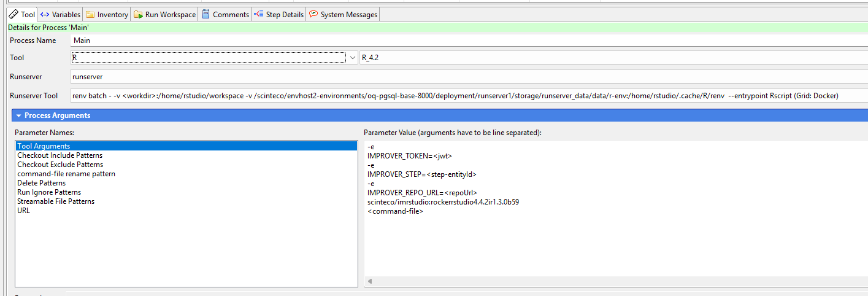Screen dimensions: 868x296
Task: Click the Tool tab wrench icon
Action: click(13, 14)
